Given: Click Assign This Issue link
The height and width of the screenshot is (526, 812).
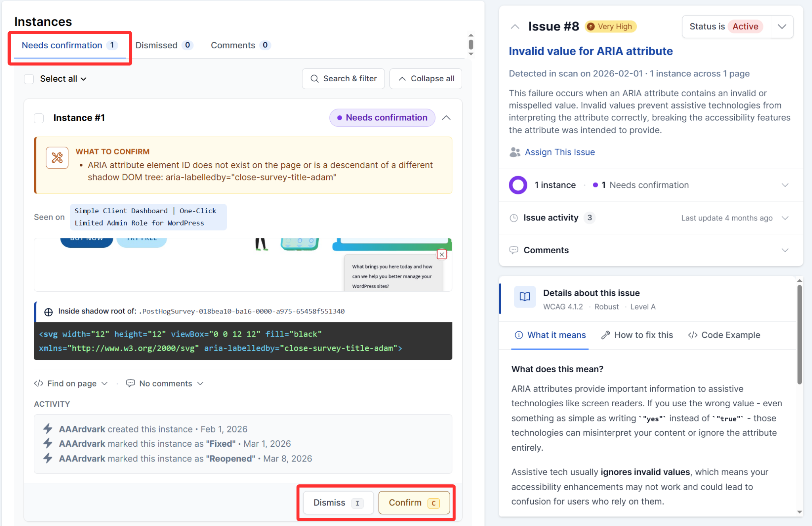Looking at the screenshot, I should pyautogui.click(x=560, y=152).
